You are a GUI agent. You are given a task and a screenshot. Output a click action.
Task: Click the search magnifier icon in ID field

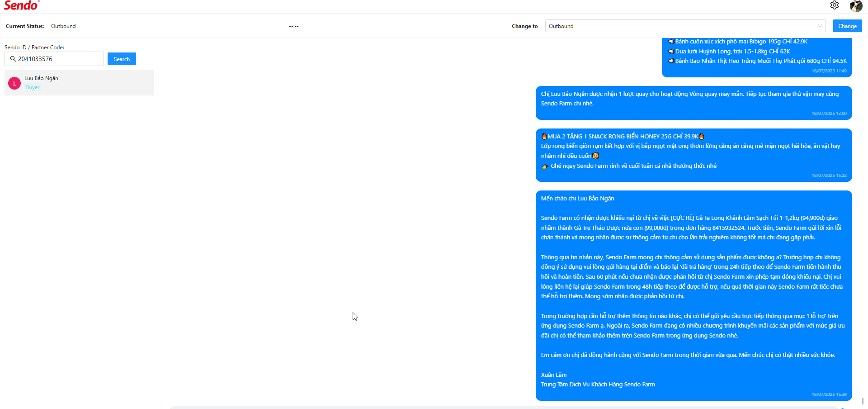point(13,59)
